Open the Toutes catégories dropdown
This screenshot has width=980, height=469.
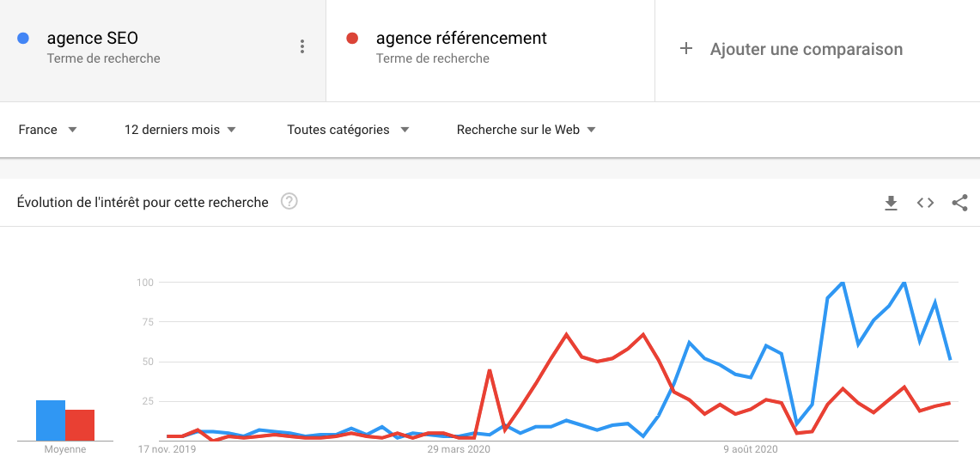tap(348, 130)
